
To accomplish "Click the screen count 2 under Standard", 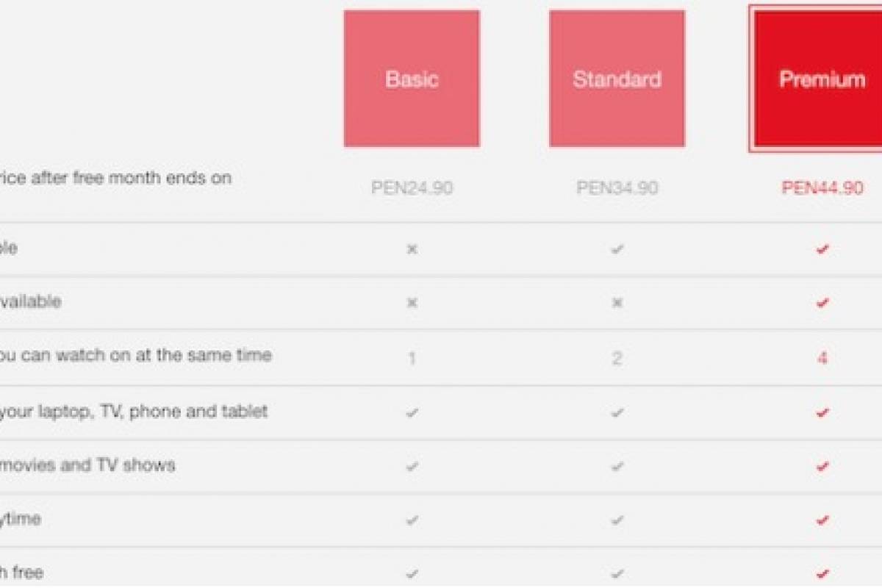I will pos(617,359).
